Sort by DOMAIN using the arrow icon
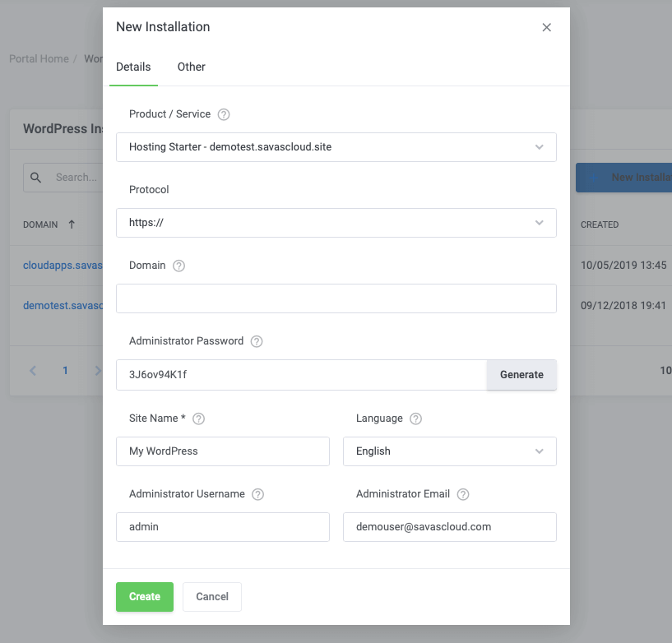The image size is (672, 643). (72, 224)
